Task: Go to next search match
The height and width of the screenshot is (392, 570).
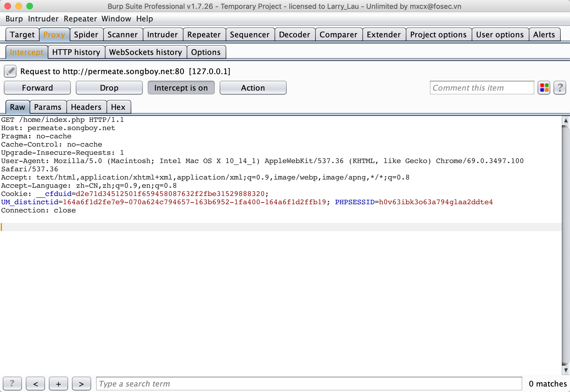Action: pyautogui.click(x=81, y=383)
